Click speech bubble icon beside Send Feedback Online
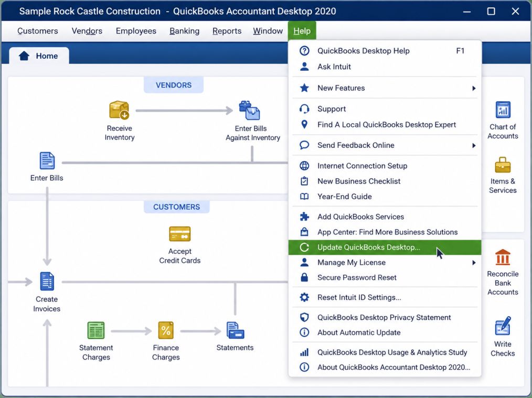The image size is (532, 398). [x=304, y=145]
